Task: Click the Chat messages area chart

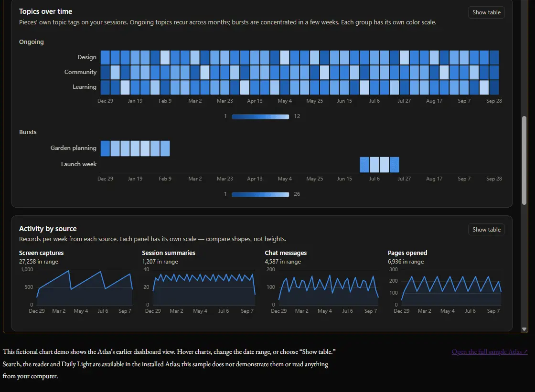Action: point(329,287)
